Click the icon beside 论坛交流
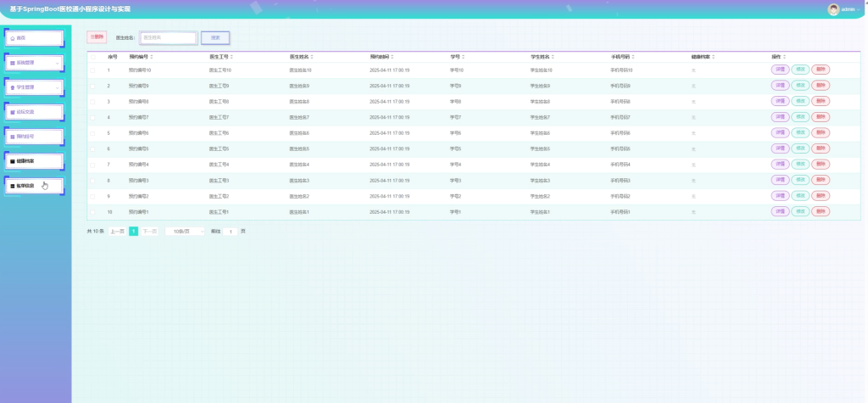Image resolution: width=868 pixels, height=403 pixels. (x=13, y=112)
